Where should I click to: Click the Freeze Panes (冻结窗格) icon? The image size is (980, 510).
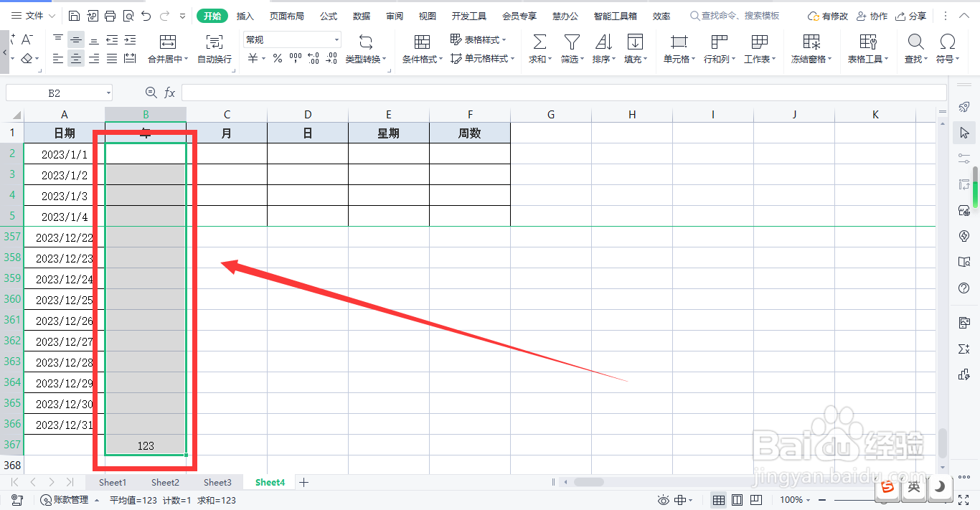811,42
